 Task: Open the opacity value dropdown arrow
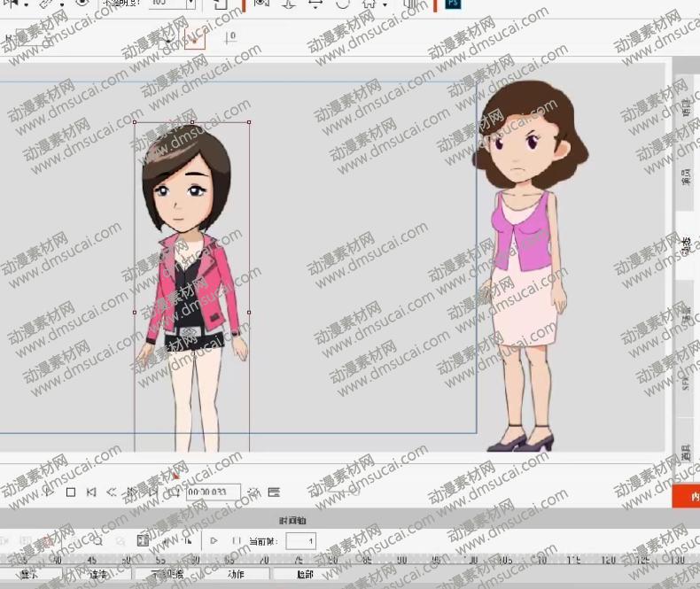click(x=191, y=4)
